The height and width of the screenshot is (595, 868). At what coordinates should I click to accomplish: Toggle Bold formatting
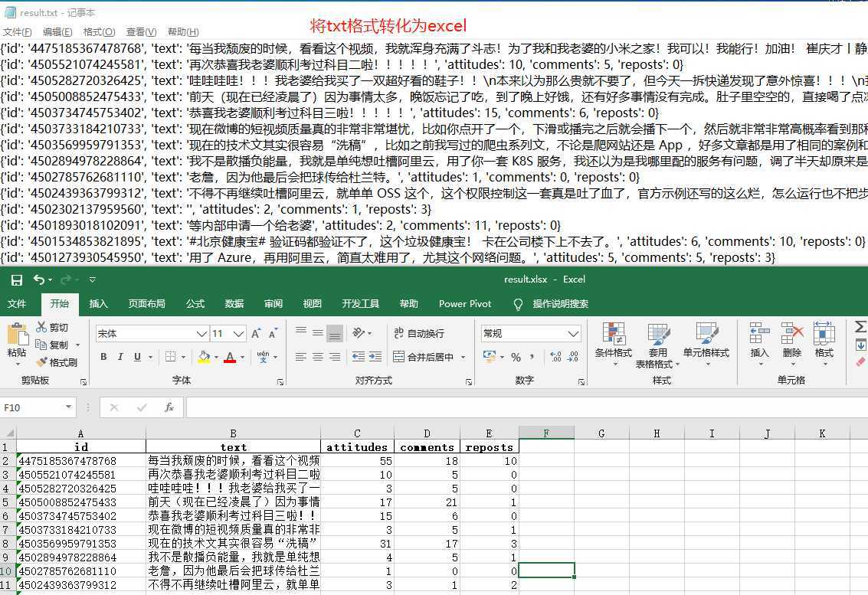103,357
